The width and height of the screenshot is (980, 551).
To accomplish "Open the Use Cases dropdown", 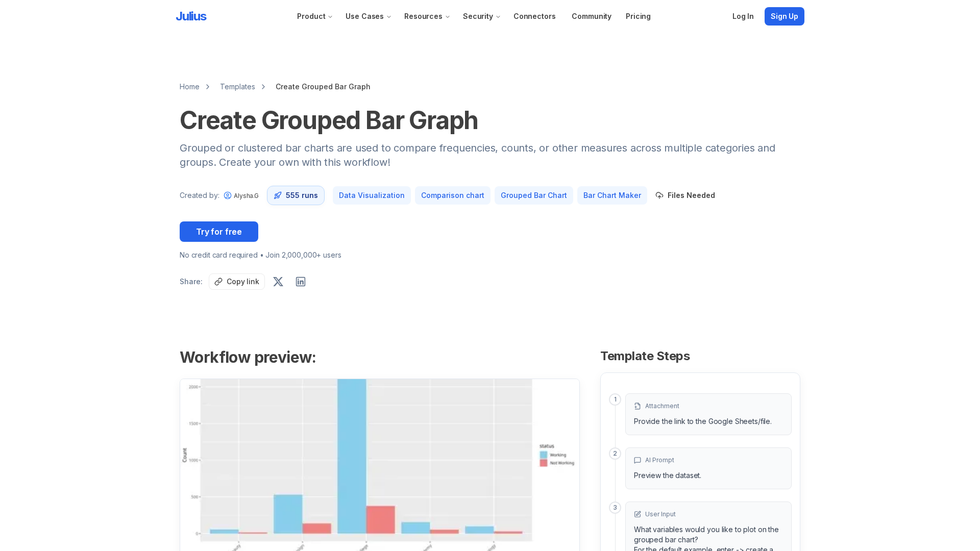I will pyautogui.click(x=368, y=16).
